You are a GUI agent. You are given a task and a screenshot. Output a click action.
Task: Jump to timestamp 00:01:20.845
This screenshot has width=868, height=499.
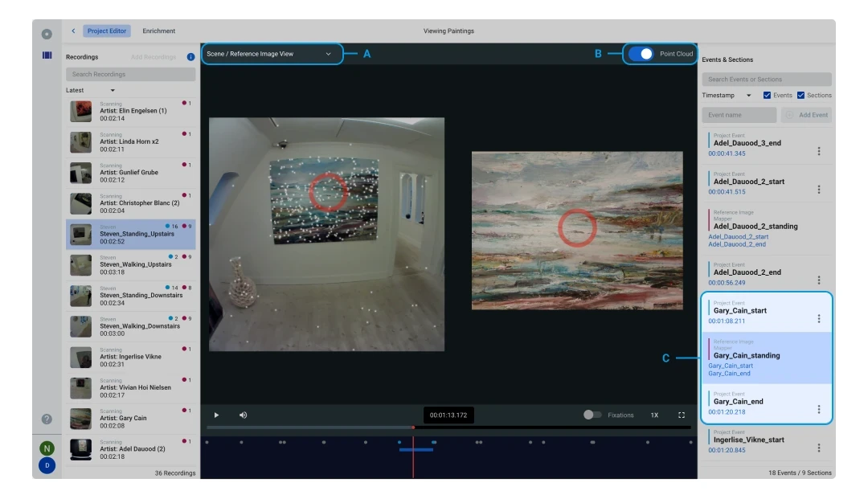(x=727, y=450)
